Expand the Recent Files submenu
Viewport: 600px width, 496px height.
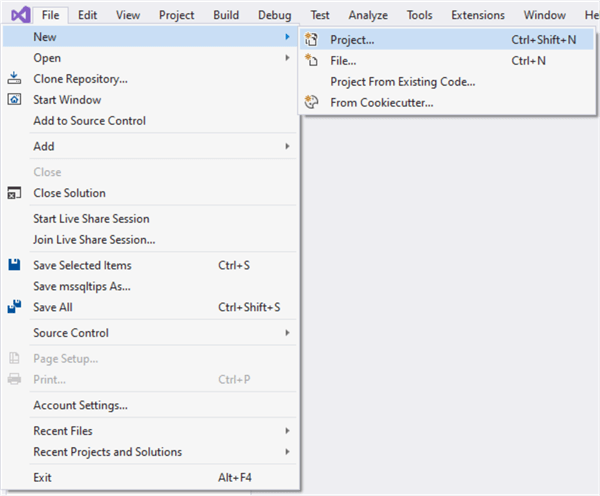point(287,431)
